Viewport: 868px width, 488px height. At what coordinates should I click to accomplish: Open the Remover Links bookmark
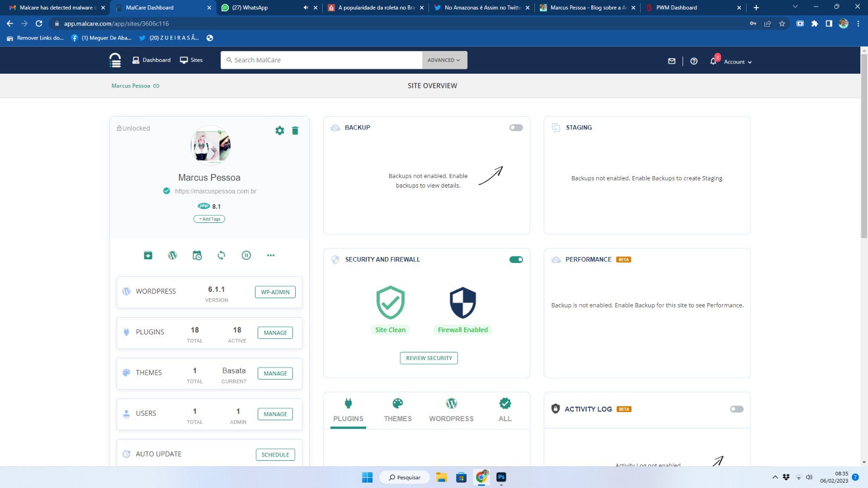coord(35,38)
